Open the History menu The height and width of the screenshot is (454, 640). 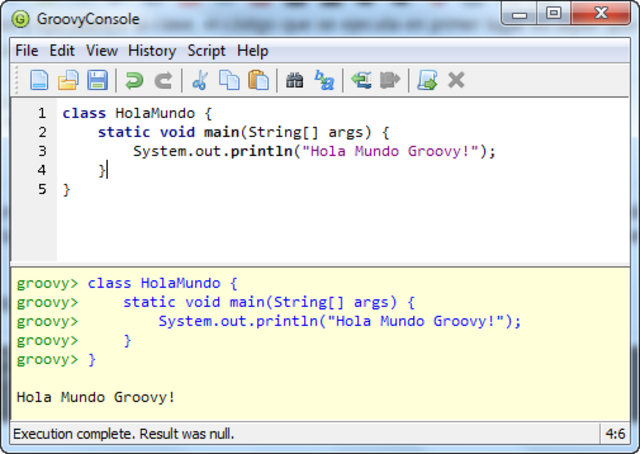click(152, 51)
